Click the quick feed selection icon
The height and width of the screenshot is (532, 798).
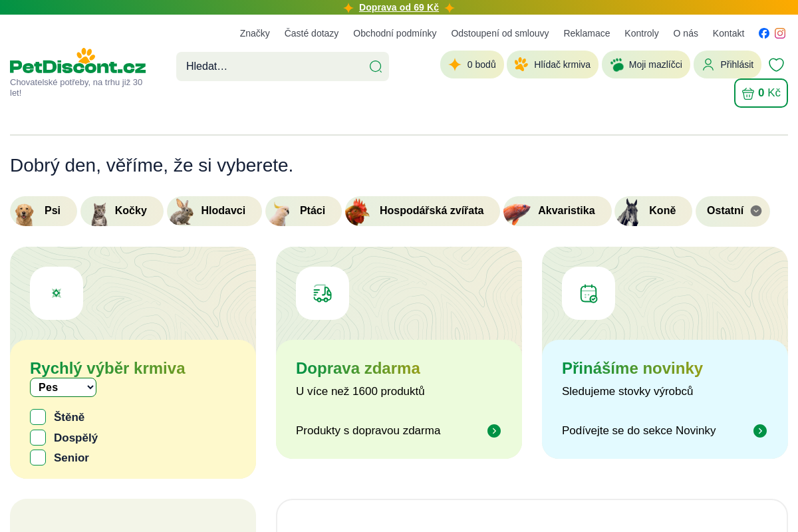coord(57,293)
